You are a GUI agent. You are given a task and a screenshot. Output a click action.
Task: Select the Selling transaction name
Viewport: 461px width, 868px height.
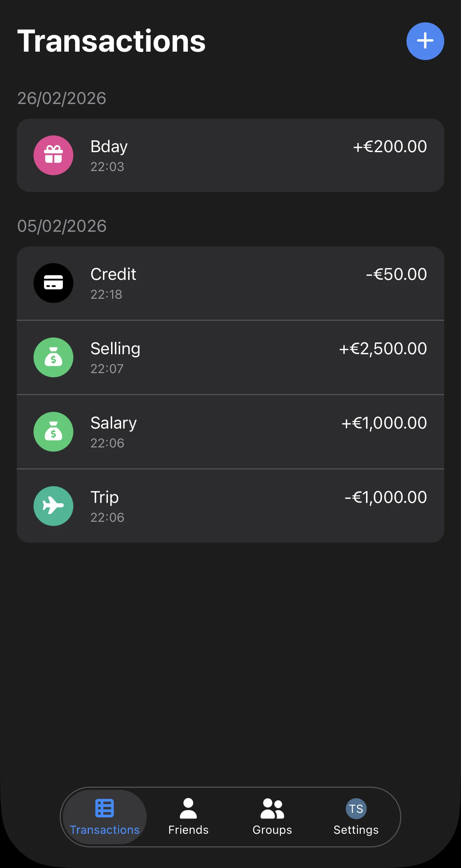tap(115, 349)
